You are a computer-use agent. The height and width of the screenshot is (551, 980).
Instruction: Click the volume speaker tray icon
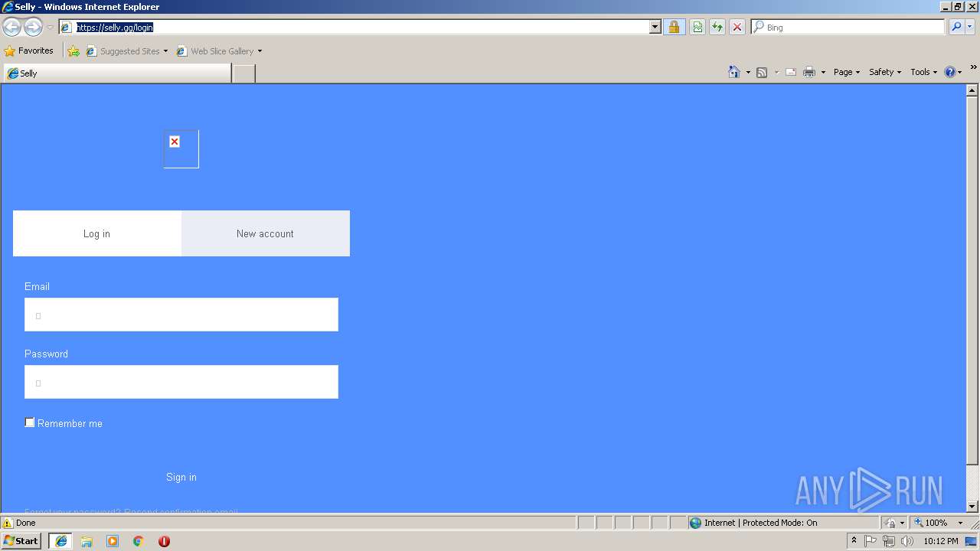(x=907, y=541)
